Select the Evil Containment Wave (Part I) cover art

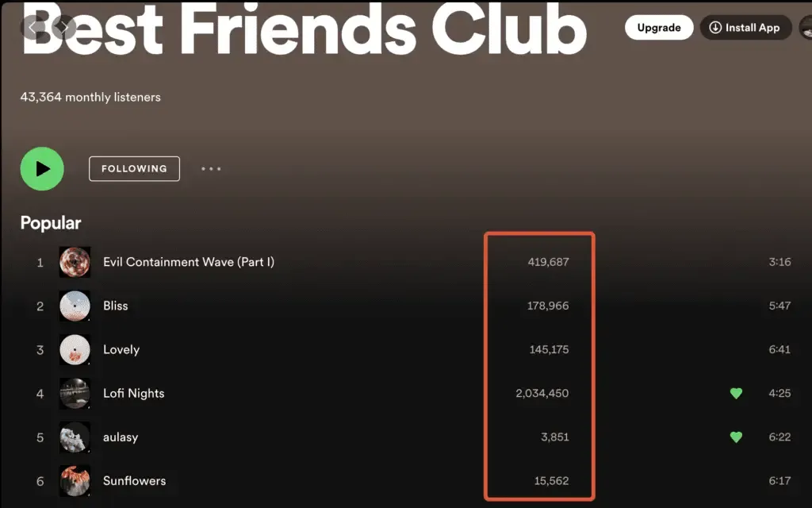75,262
